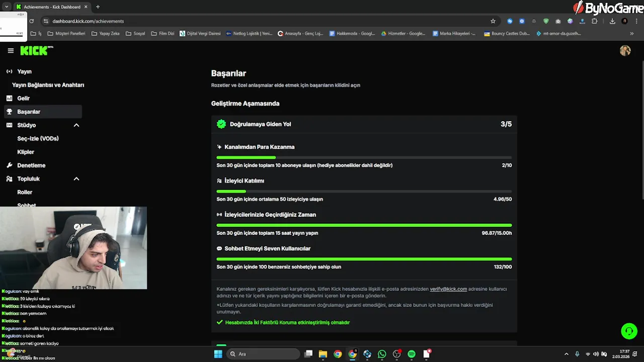Open Yayın Bağlantısı ve Anahtarı page
The height and width of the screenshot is (362, 644).
click(48, 85)
